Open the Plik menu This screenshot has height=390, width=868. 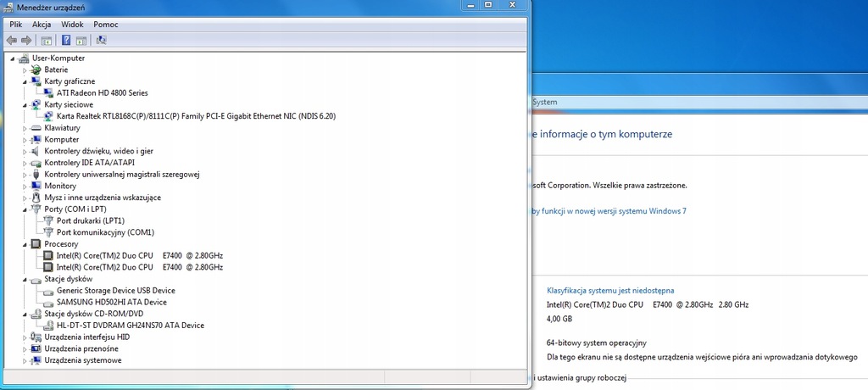[15, 25]
